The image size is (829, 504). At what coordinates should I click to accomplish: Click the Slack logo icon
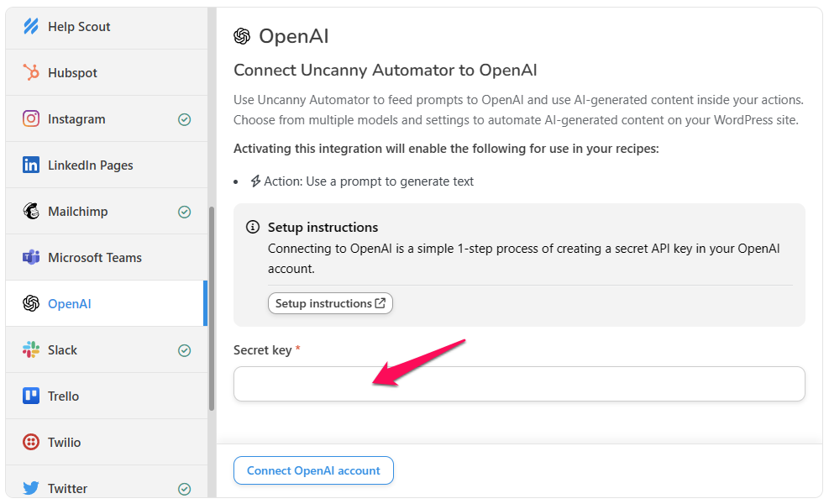[x=31, y=350]
